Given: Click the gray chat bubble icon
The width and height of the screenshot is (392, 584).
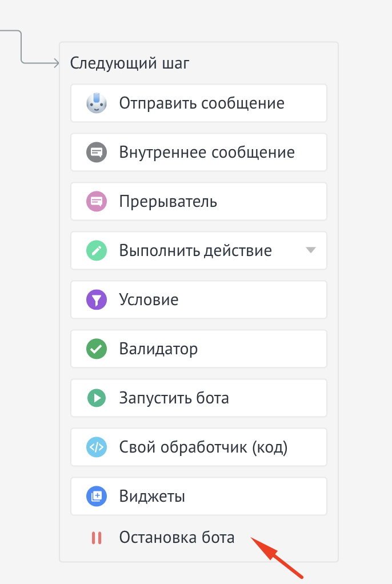Looking at the screenshot, I should (x=97, y=153).
